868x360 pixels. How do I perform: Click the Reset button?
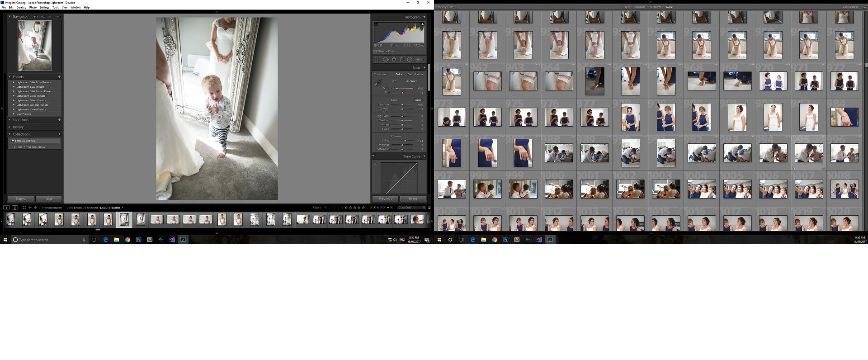(413, 199)
